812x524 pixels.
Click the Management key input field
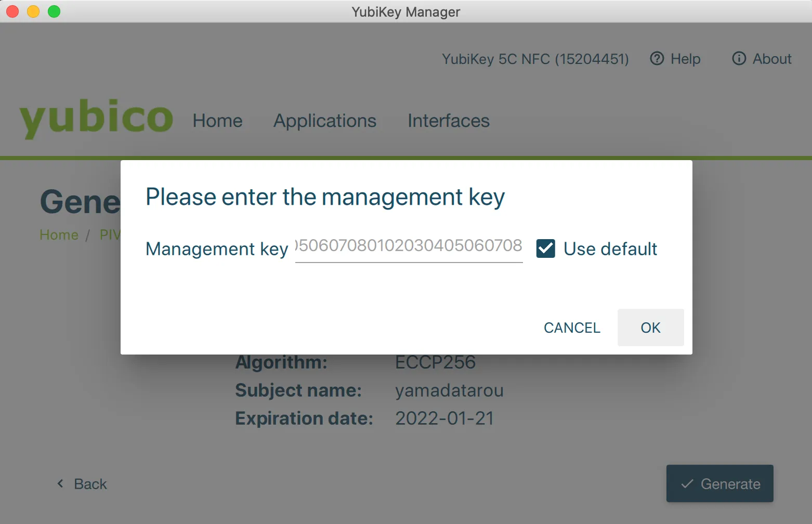409,246
